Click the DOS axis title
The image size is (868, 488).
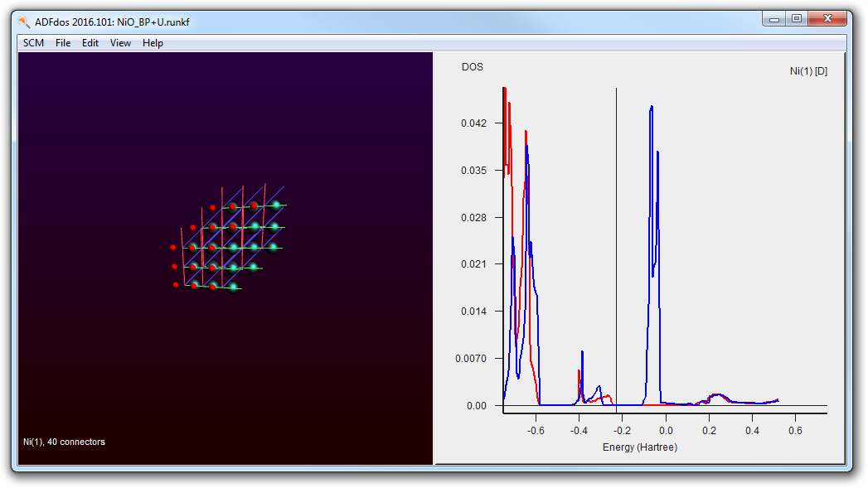pyautogui.click(x=473, y=67)
